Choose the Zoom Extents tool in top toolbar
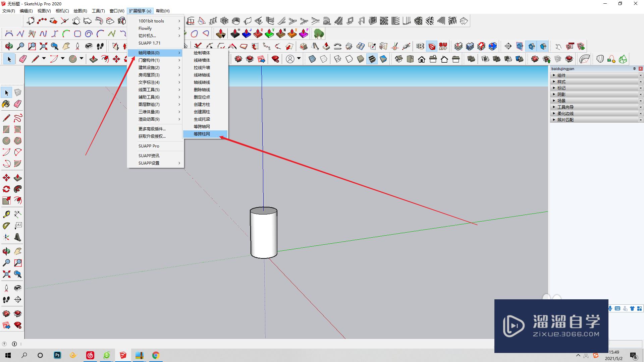Viewport: 644px width, 362px height. (x=43, y=46)
